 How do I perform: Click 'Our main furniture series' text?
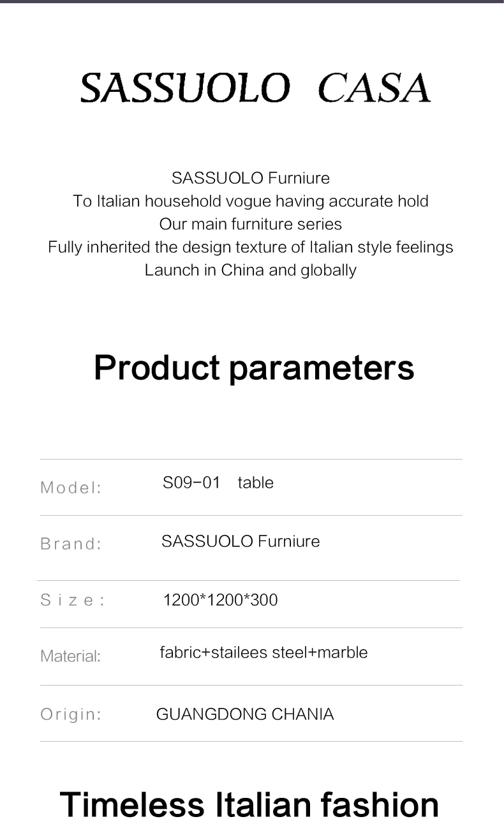tap(251, 224)
